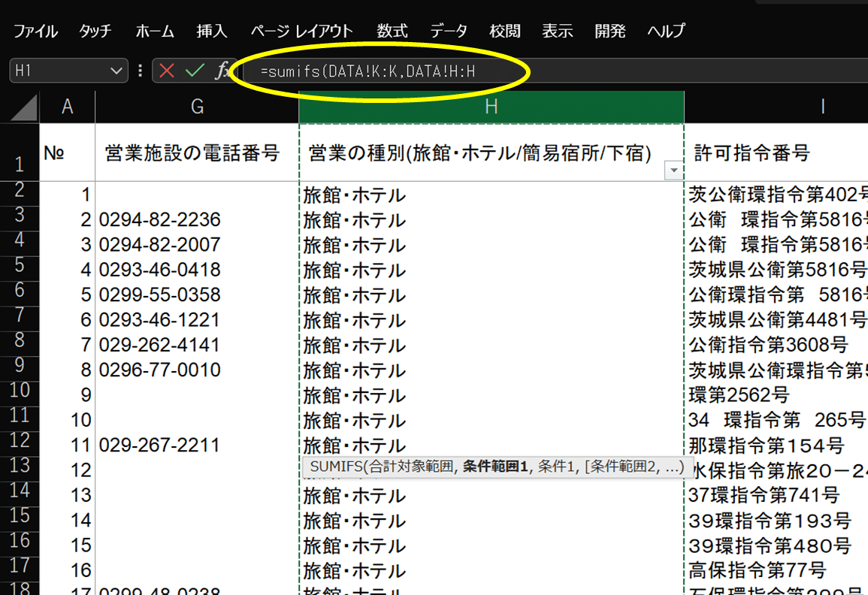Click 旅館・ホテル in row 2
Screen dimensions: 868x595
[354, 195]
